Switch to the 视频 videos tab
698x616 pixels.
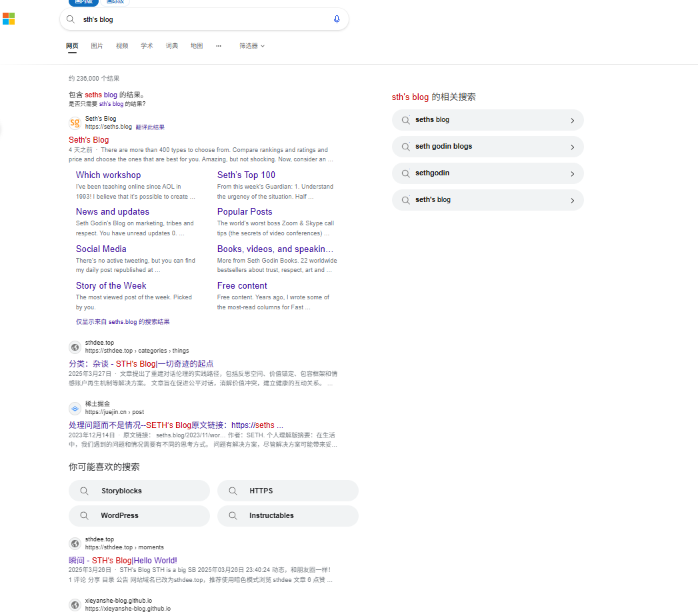click(122, 46)
